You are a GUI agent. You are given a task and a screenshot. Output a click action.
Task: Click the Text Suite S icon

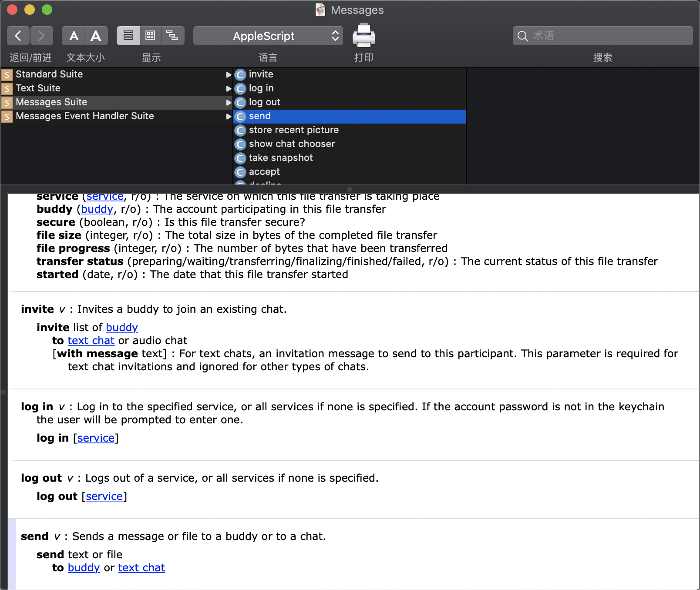point(7,89)
